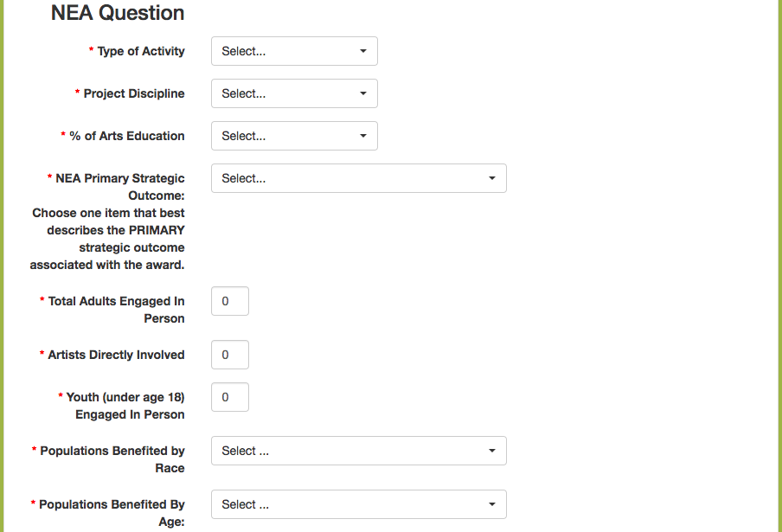The height and width of the screenshot is (532, 782).
Task: Click the Artists Directly Involved label
Action: coord(116,355)
